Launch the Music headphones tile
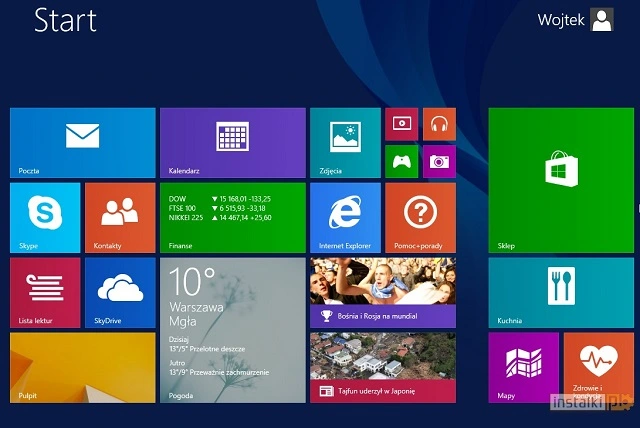640x428 pixels. [439, 124]
